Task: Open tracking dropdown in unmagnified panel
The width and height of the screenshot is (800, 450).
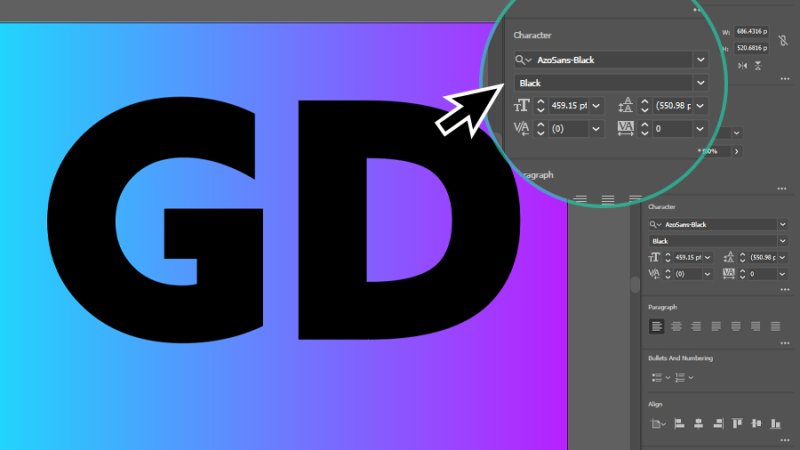Action: click(783, 274)
